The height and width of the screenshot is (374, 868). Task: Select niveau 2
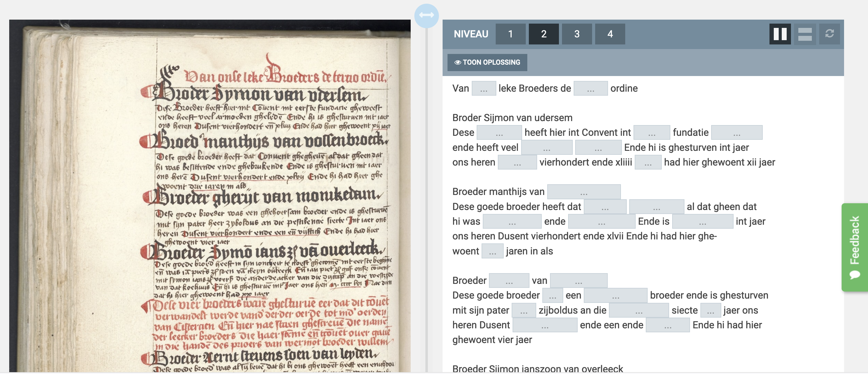click(544, 34)
